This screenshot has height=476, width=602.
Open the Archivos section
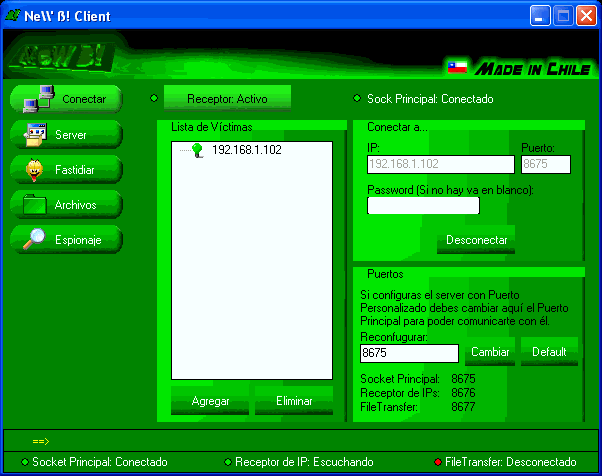tap(76, 204)
